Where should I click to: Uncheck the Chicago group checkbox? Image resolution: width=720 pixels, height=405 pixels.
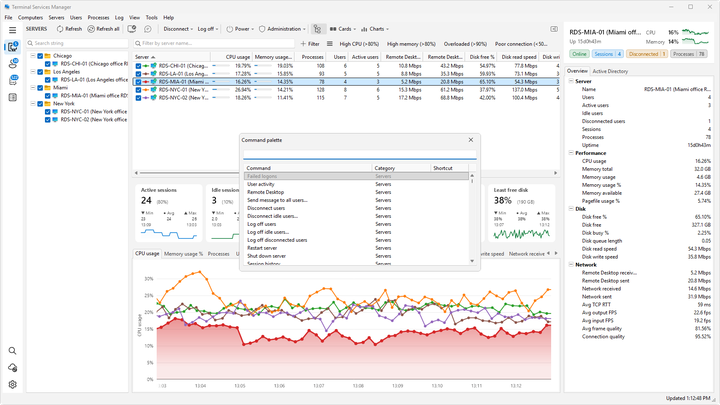coord(40,56)
